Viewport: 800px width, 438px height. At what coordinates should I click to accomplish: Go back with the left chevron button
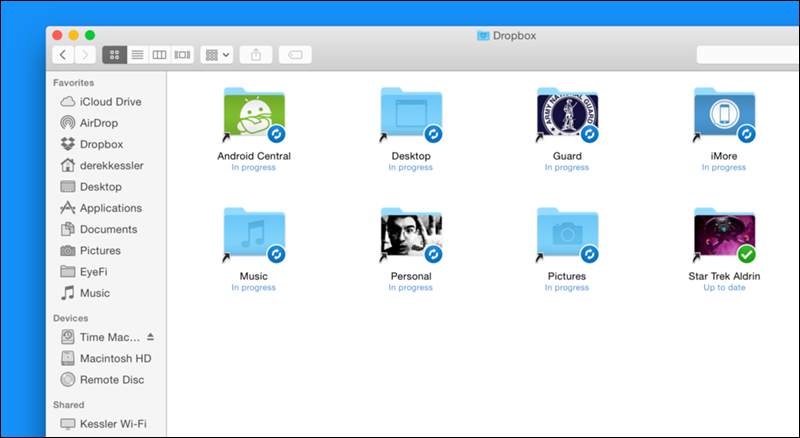(x=63, y=55)
